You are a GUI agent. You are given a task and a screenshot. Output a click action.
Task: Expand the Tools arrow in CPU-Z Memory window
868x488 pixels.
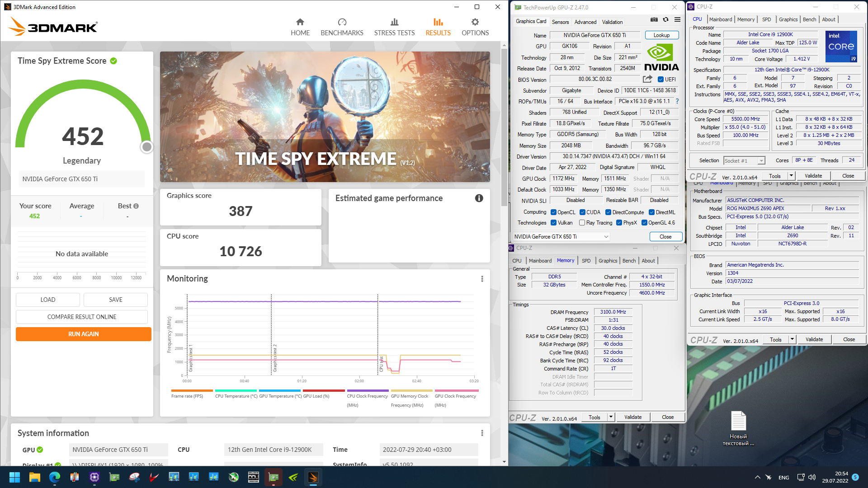click(611, 417)
